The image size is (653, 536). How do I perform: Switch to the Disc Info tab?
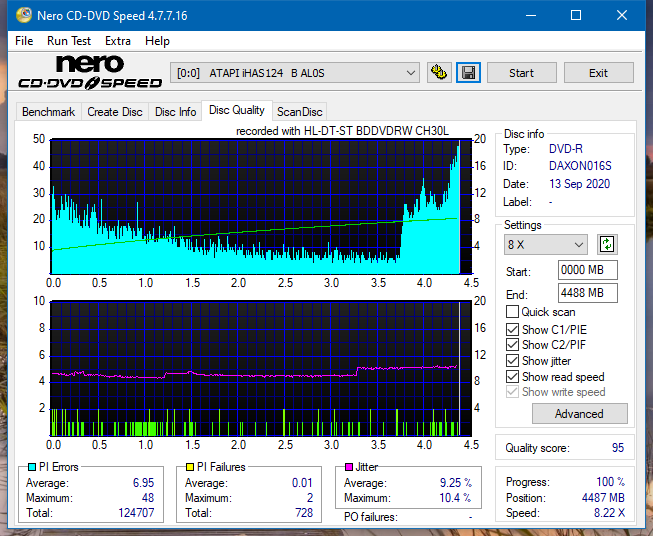pos(175,112)
